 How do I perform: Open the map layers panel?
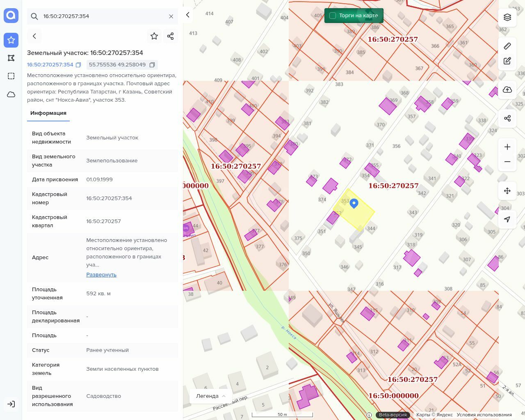point(507,17)
